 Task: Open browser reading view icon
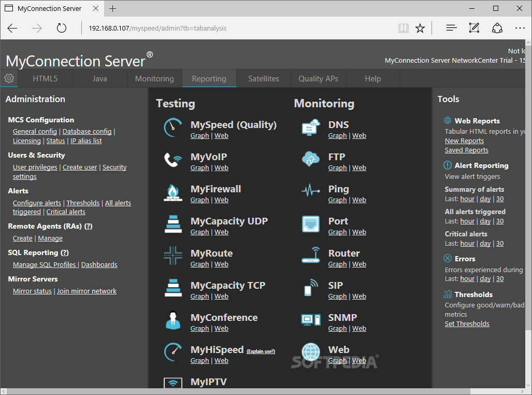point(404,28)
